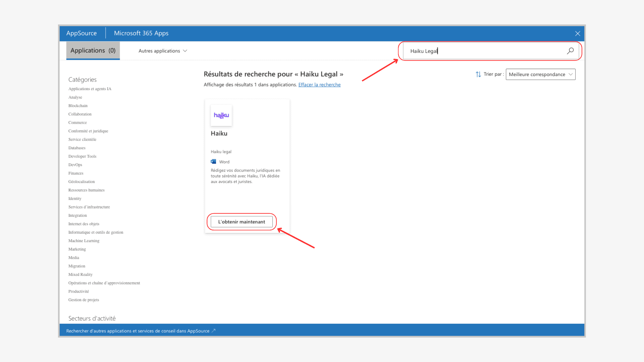644x362 pixels.
Task: Click Effacer la recherche link
Action: point(319,85)
